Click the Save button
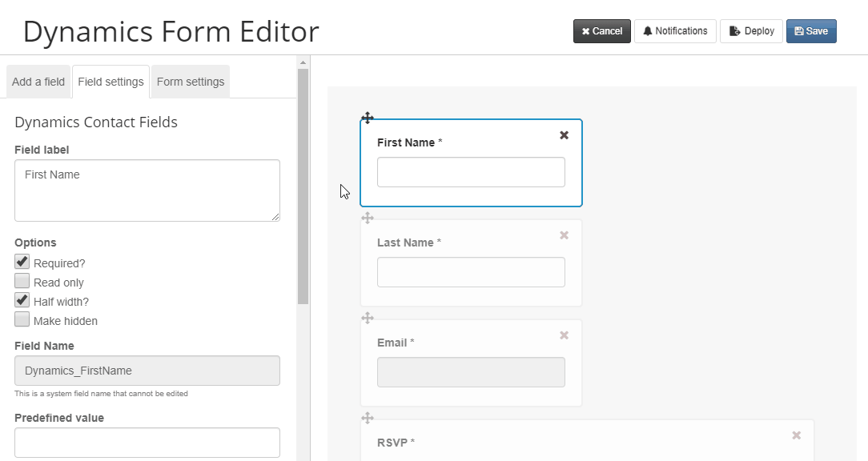Image resolution: width=868 pixels, height=461 pixels. click(x=811, y=31)
